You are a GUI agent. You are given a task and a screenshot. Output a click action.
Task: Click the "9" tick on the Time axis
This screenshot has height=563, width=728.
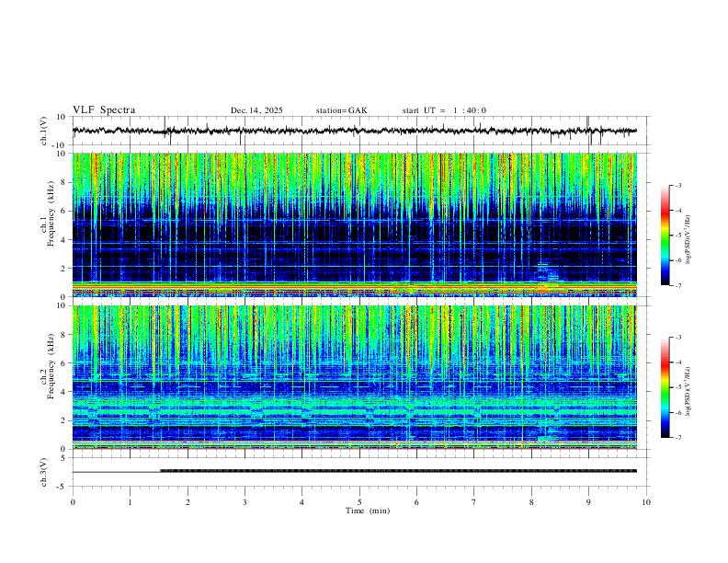click(x=588, y=502)
